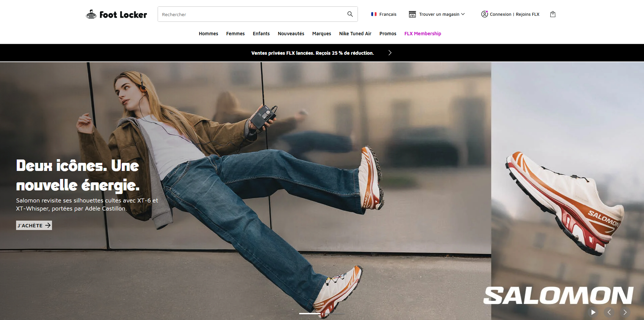Click the Connexion | Rejoins FLX link
This screenshot has width=644, height=320.
tap(515, 14)
